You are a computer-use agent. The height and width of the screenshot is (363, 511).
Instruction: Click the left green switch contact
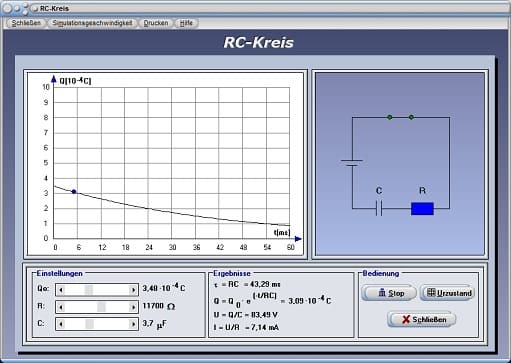coord(389,117)
